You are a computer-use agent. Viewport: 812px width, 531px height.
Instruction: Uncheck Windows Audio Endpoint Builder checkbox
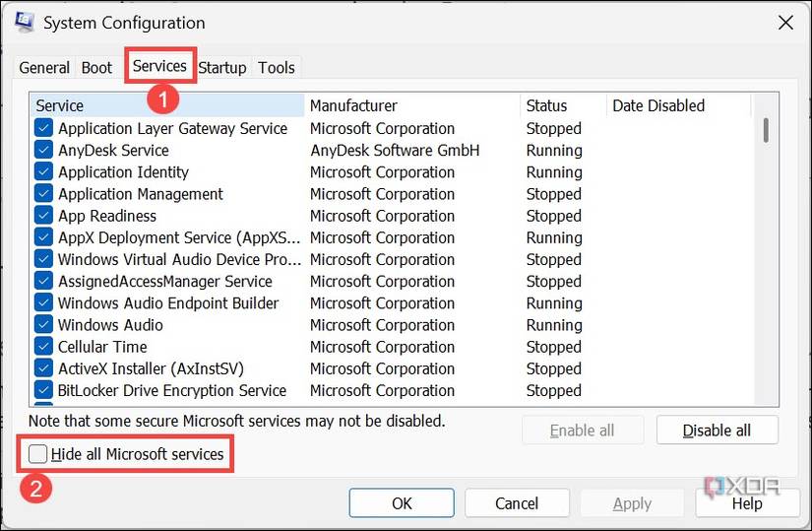43,302
